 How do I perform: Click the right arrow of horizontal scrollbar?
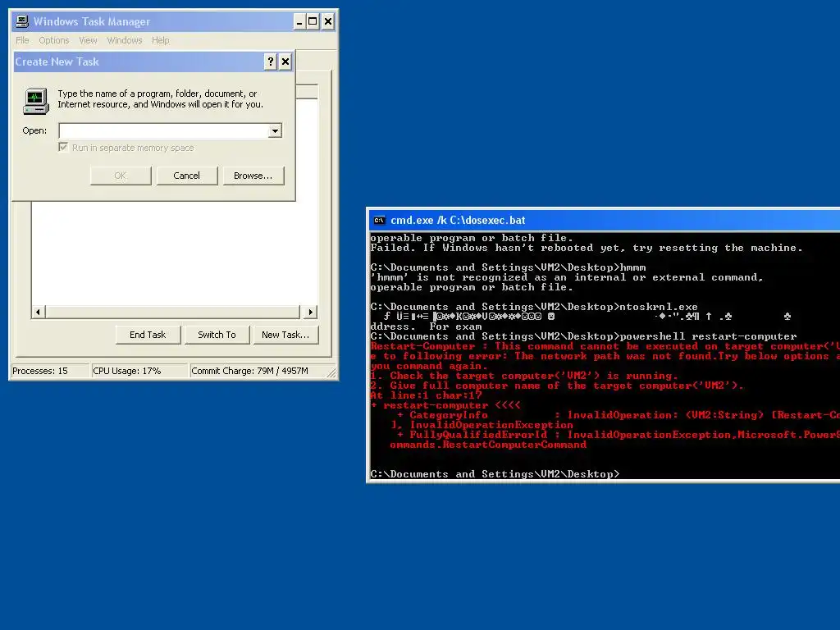(311, 312)
